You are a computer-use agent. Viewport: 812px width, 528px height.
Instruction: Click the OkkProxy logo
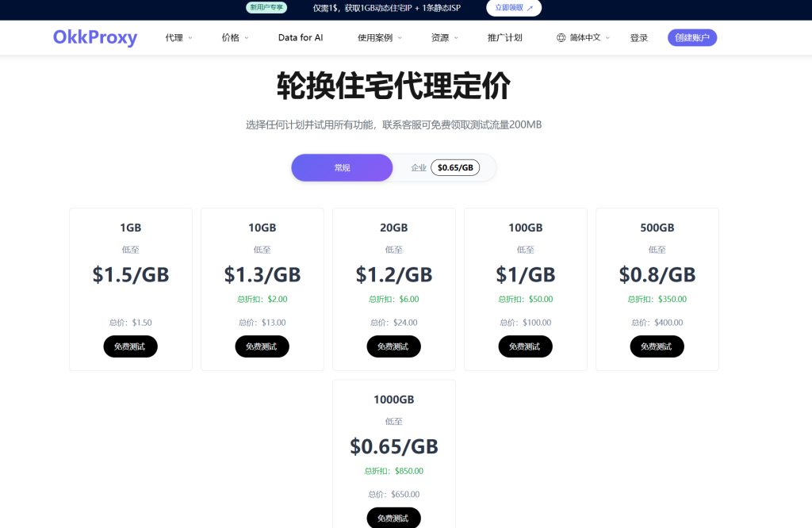click(95, 37)
